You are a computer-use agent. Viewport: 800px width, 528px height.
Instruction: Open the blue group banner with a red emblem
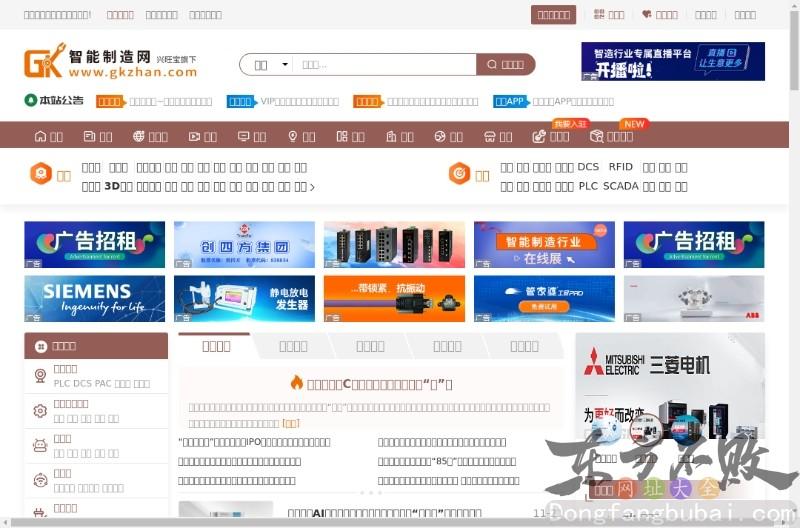coord(244,244)
